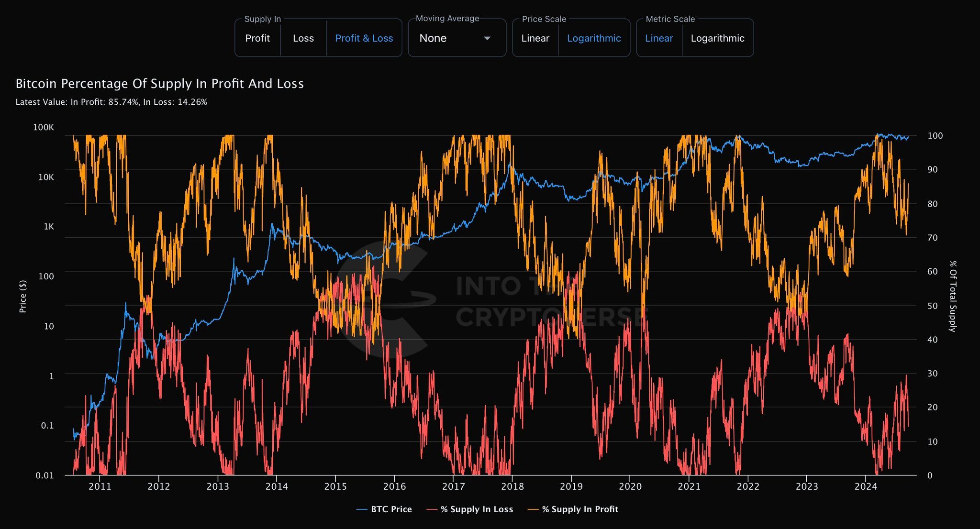
Task: Click the blue BTC Price legend line
Action: click(362, 510)
